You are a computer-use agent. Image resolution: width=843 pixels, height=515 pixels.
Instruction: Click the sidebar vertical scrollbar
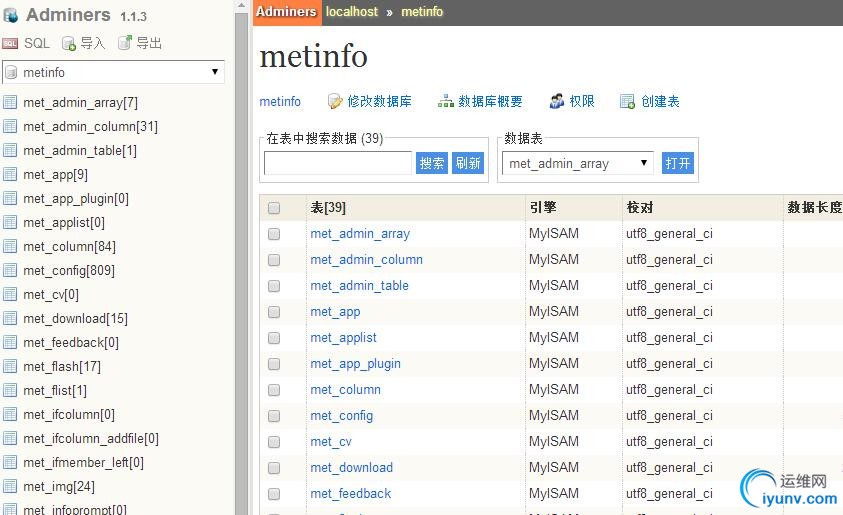(x=241, y=263)
